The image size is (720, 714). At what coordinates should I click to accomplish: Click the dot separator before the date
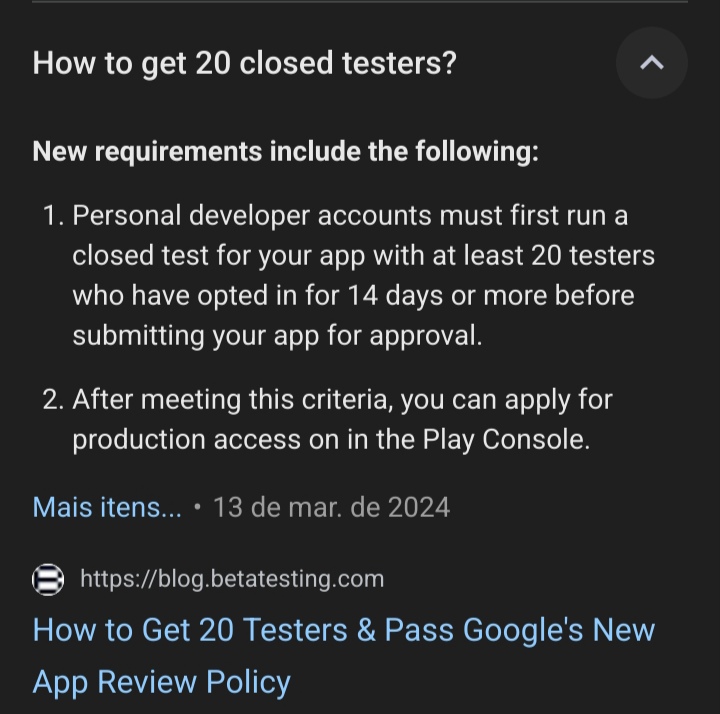[197, 507]
